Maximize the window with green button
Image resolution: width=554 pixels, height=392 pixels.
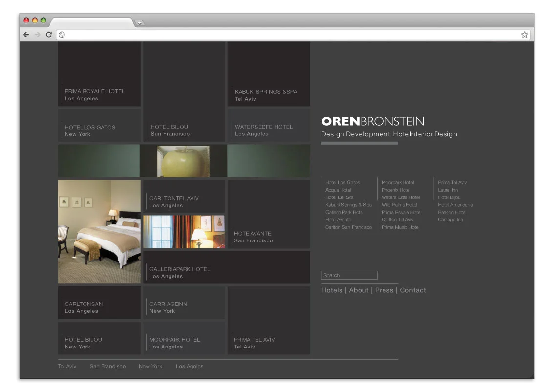click(x=43, y=20)
